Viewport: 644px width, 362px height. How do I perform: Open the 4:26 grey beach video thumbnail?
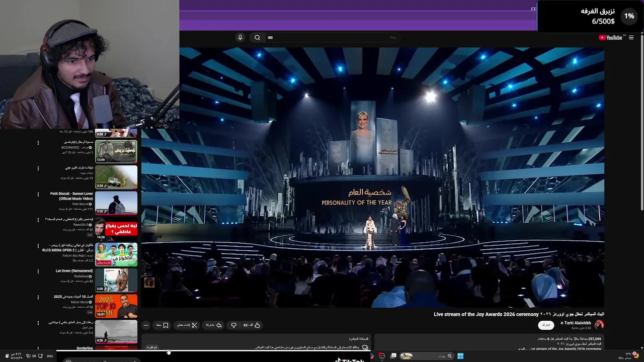(x=116, y=331)
